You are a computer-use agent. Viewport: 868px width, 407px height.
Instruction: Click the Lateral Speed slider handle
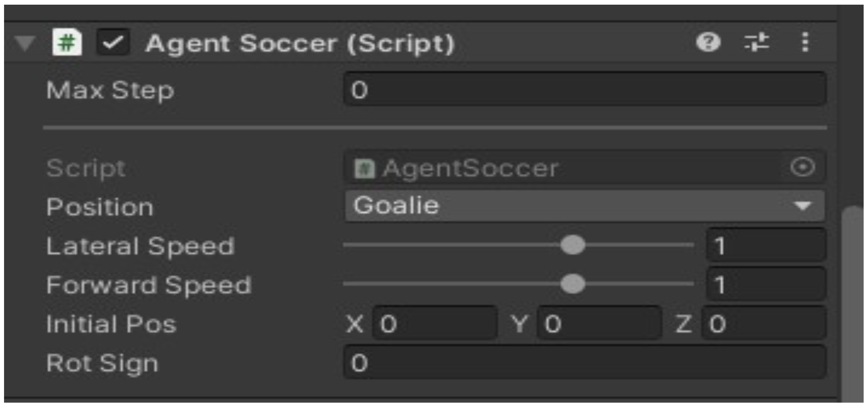[572, 245]
